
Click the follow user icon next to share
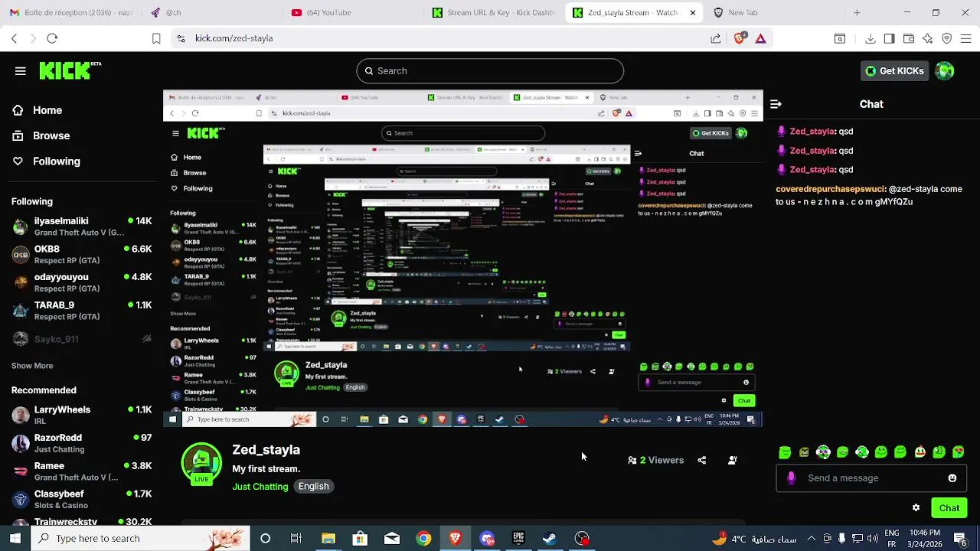pyautogui.click(x=733, y=460)
